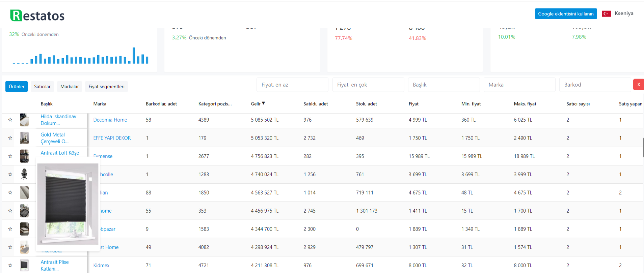Focus the Barkod filter input
The height and width of the screenshot is (273, 644).
pos(595,85)
